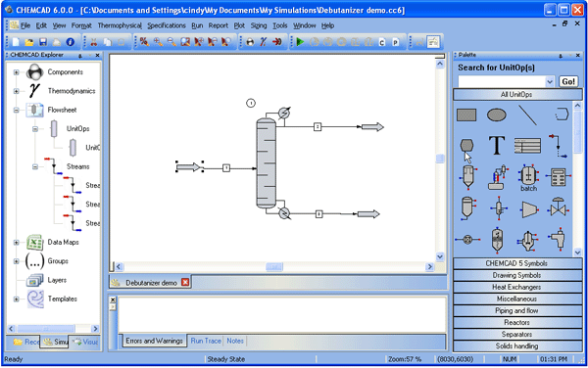Click the Save toolbar icon

click(43, 42)
